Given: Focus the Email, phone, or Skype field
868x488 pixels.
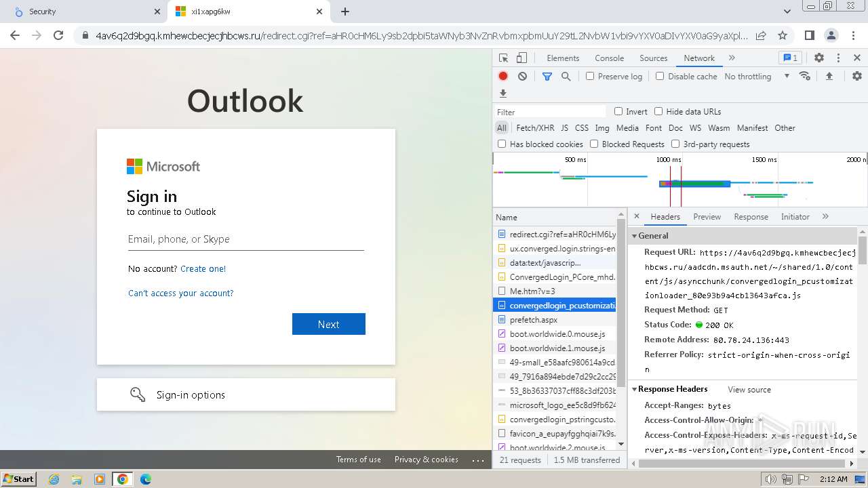Looking at the screenshot, I should (x=246, y=239).
